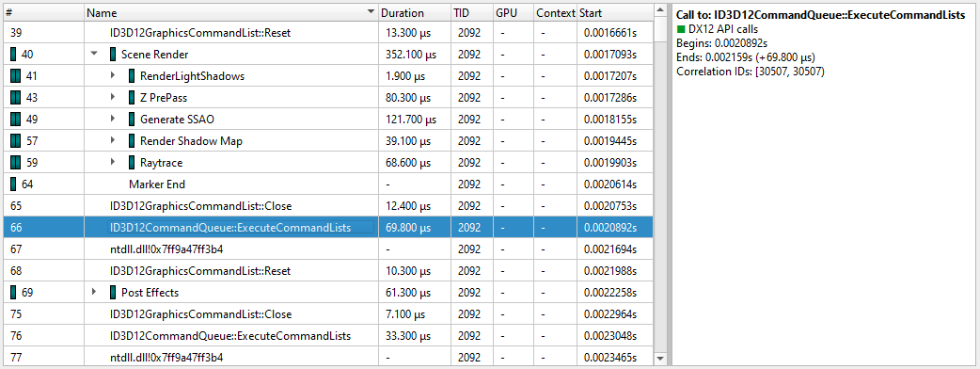
Task: Select row 75 ID3D12GraphicsCommandList::Close
Action: point(328,314)
